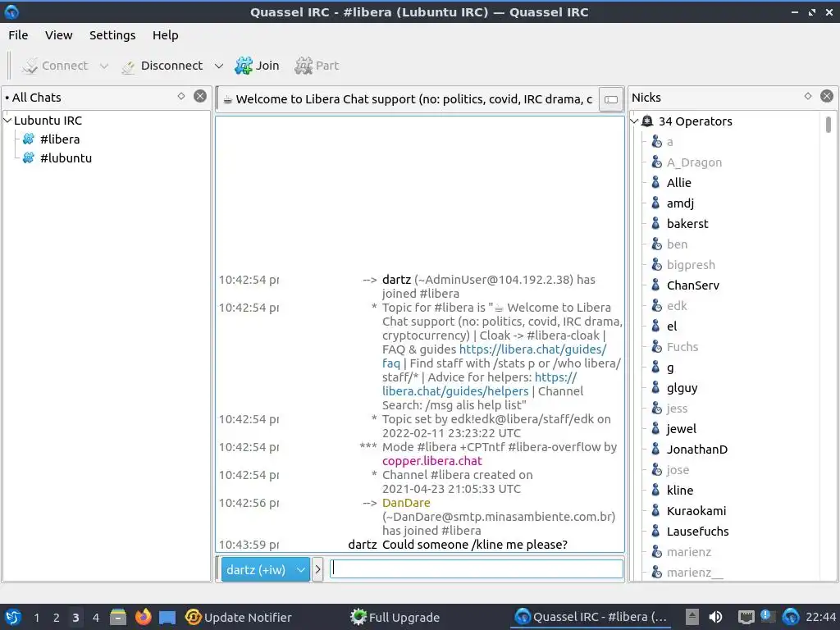Click the Operators group bell icon
This screenshot has height=630, width=840.
pyautogui.click(x=647, y=121)
